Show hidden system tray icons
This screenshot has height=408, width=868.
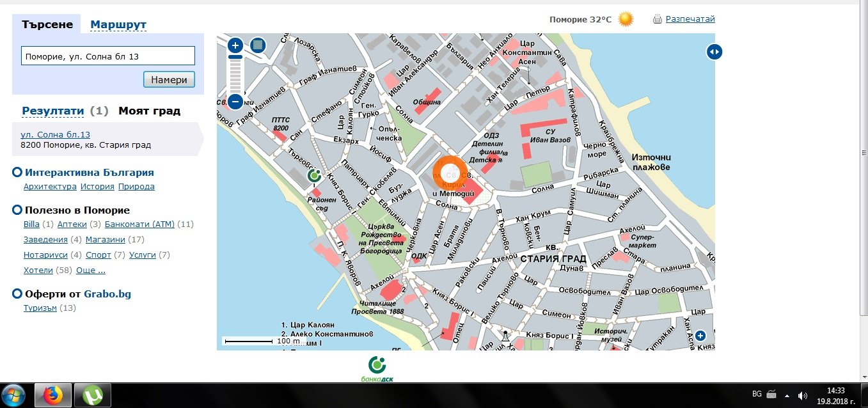tap(787, 395)
